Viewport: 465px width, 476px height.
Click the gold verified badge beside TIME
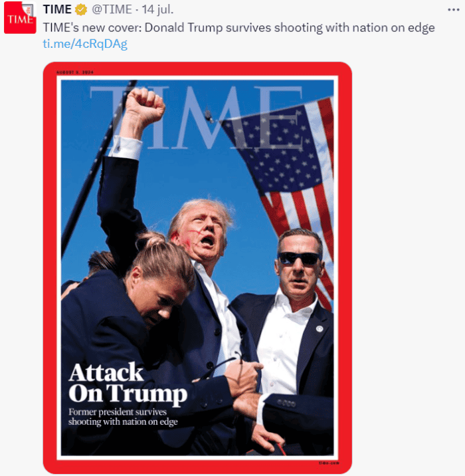pos(81,10)
